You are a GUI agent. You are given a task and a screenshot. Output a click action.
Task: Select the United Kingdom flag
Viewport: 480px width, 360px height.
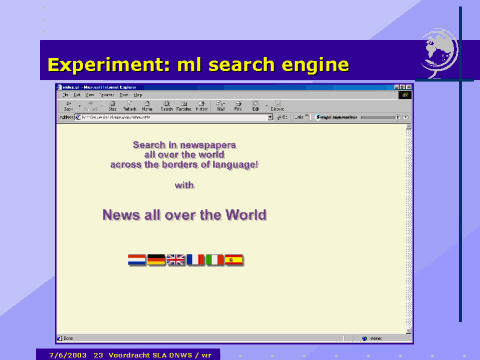click(x=176, y=260)
